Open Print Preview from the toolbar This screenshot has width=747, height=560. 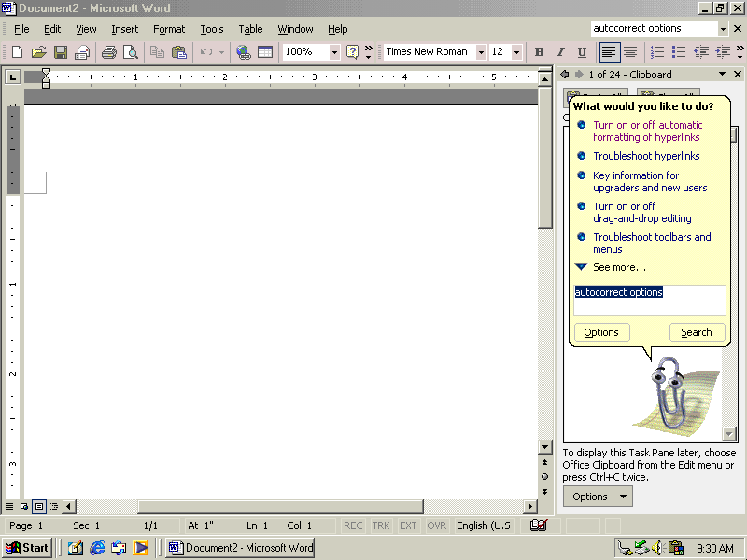(131, 52)
